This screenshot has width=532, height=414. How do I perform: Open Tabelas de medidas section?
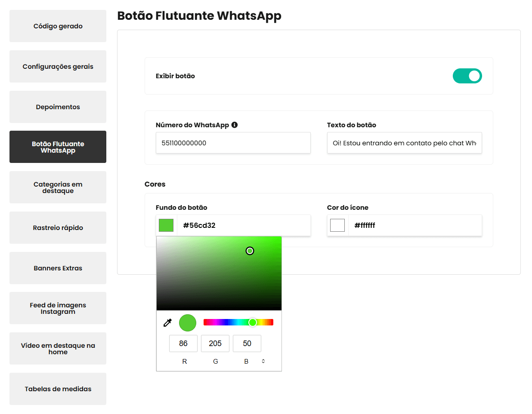pyautogui.click(x=58, y=389)
